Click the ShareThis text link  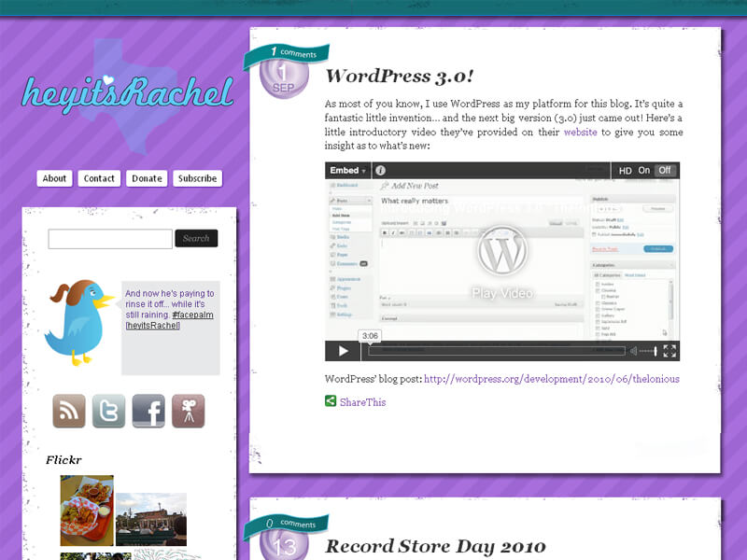(362, 402)
